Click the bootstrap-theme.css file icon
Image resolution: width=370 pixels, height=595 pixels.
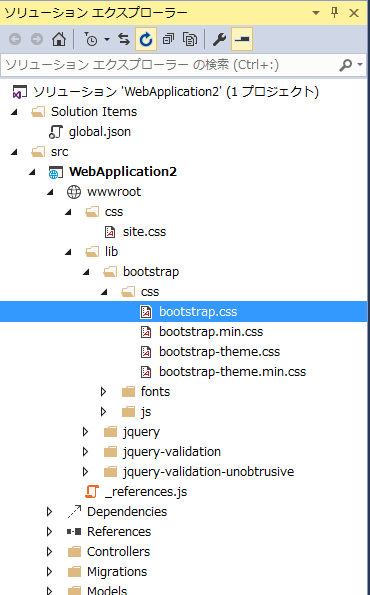coord(146,352)
